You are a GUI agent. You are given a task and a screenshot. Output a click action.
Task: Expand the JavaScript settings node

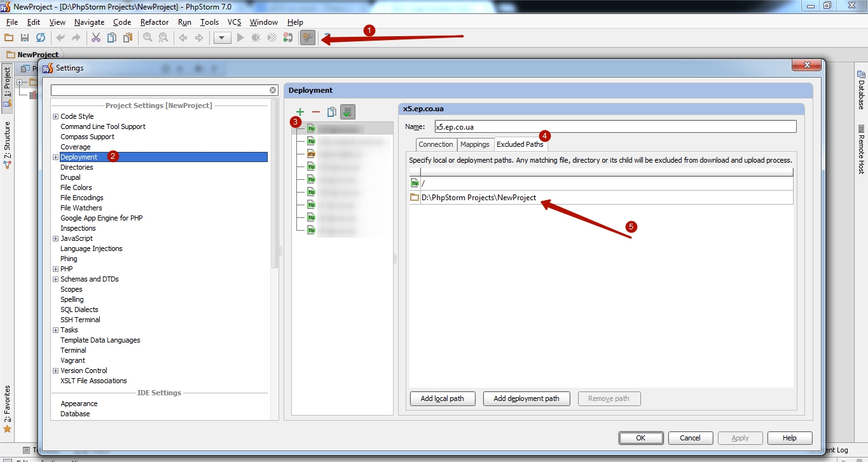[x=56, y=238]
